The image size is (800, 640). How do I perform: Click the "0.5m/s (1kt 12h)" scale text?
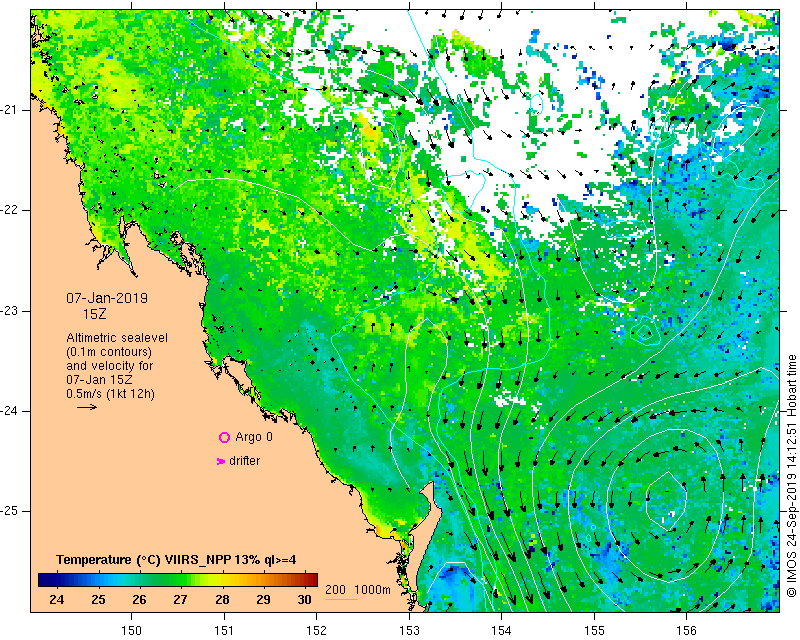click(111, 394)
